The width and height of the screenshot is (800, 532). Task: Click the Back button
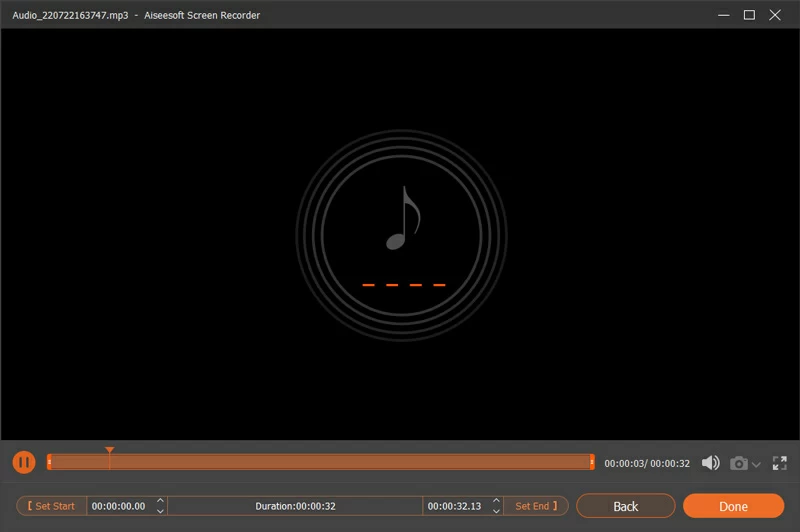point(625,506)
